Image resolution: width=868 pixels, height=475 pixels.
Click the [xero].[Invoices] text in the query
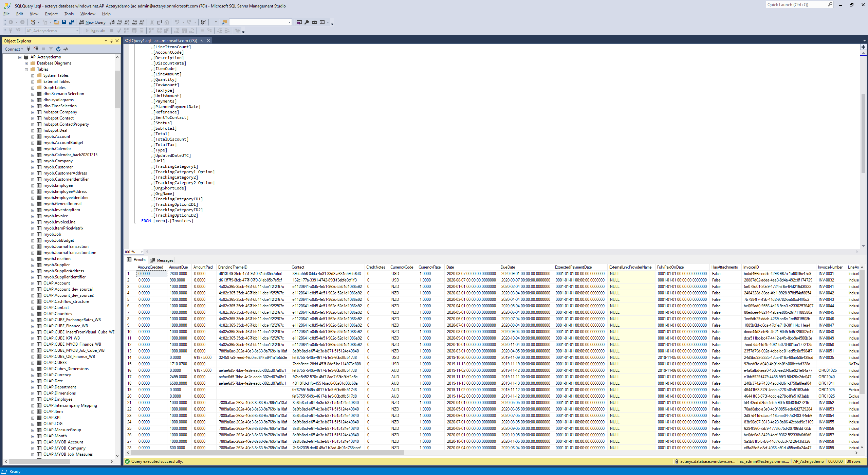click(x=173, y=221)
